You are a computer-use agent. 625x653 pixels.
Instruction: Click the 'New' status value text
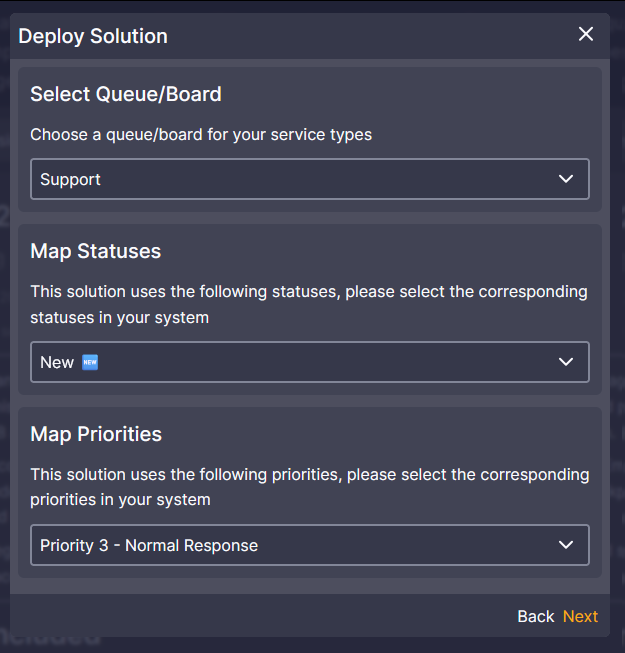point(57,362)
